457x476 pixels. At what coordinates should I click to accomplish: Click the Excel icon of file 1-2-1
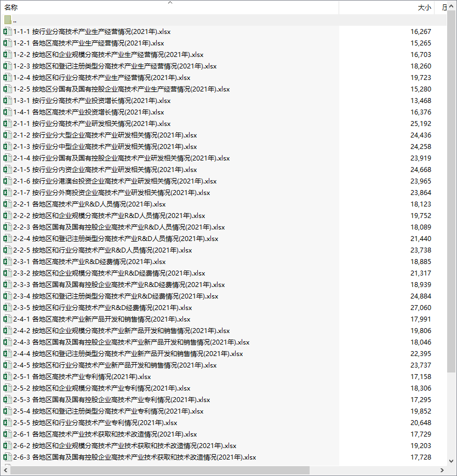(x=7, y=43)
